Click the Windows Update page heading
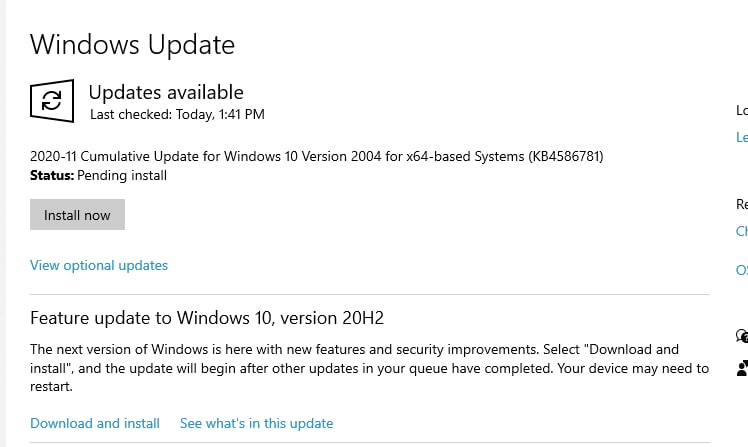Screen dimensions: 748x447 (132, 45)
